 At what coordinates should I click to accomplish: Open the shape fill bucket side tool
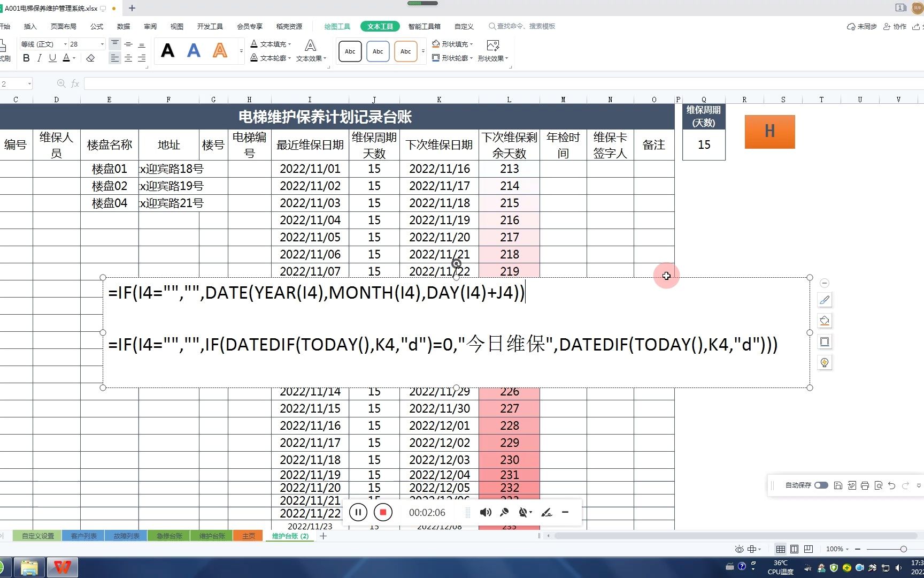(825, 321)
